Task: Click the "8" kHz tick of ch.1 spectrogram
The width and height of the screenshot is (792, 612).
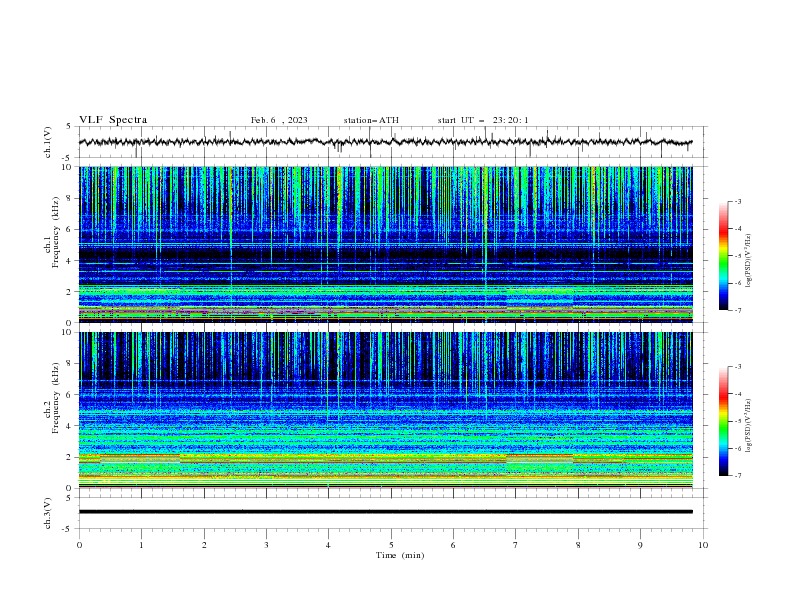Action: [71, 198]
